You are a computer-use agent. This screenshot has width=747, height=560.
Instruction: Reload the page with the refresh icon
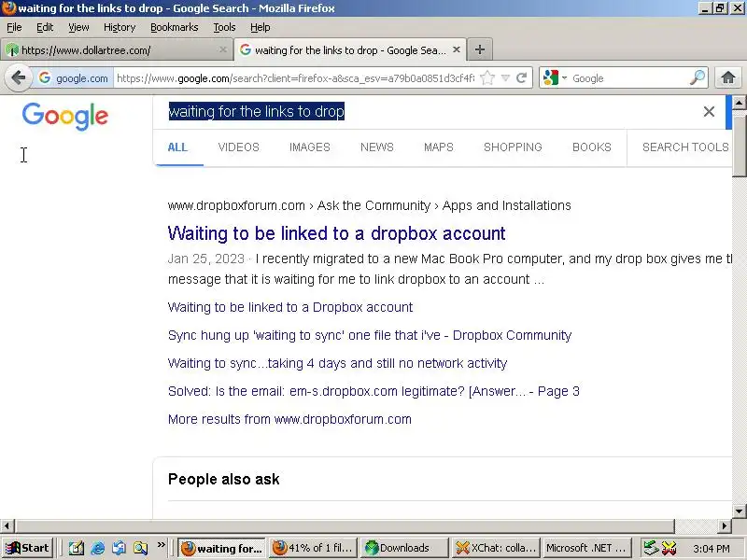521,77
